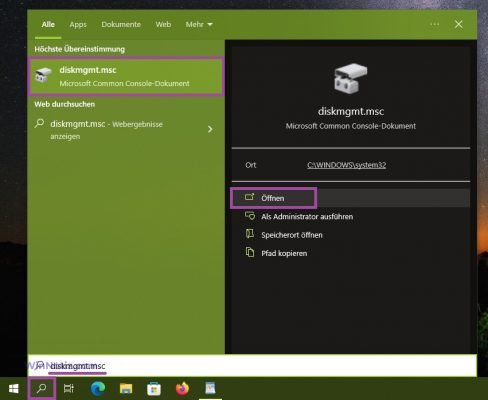This screenshot has height=400, width=488.
Task: Click the administrator shield icon
Action: 250,216
